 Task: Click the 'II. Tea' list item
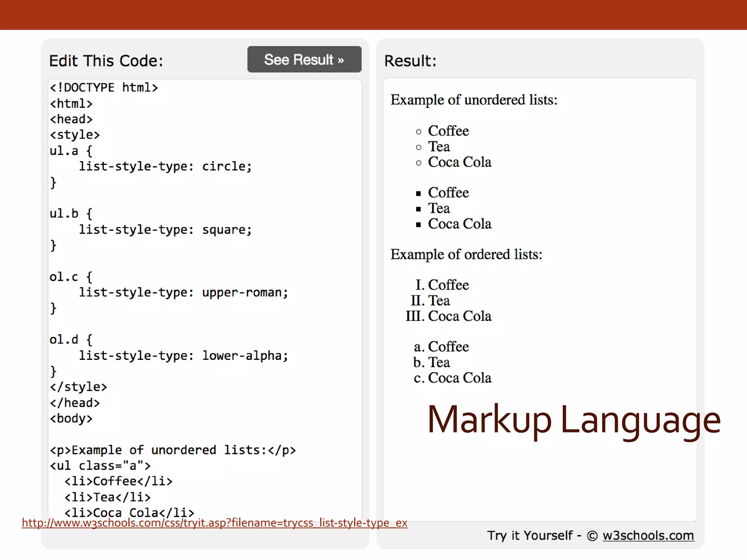tap(430, 301)
